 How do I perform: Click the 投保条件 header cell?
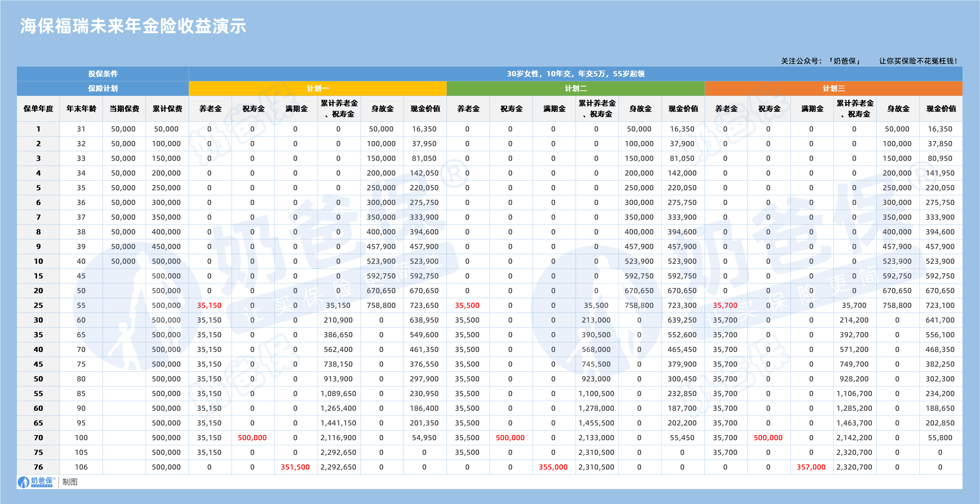[103, 74]
